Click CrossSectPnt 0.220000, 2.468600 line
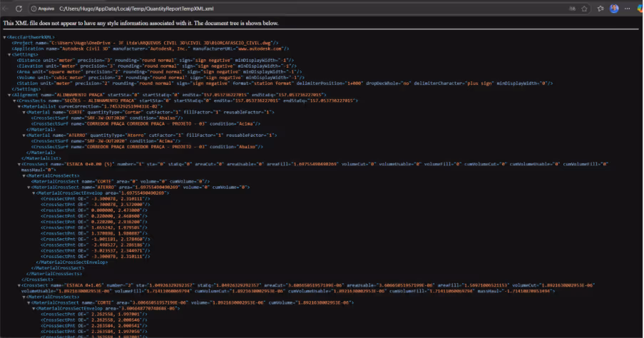The image size is (644, 338). (94, 215)
